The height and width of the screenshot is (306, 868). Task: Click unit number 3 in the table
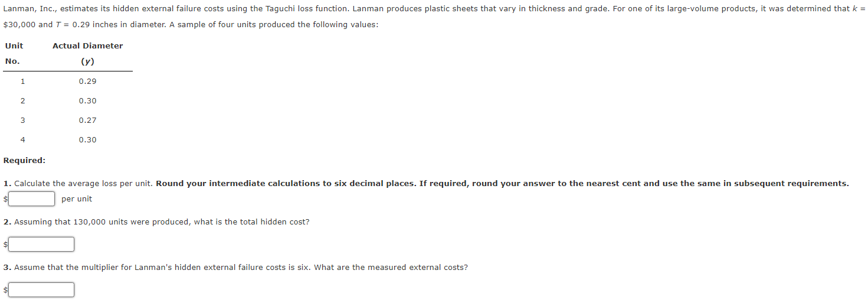point(22,121)
